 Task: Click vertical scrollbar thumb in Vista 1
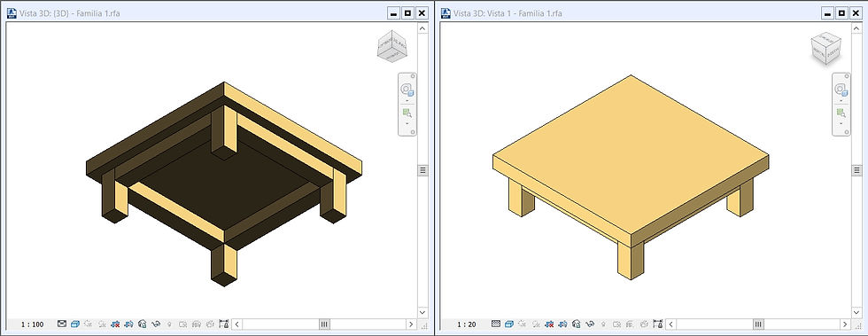[x=857, y=170]
